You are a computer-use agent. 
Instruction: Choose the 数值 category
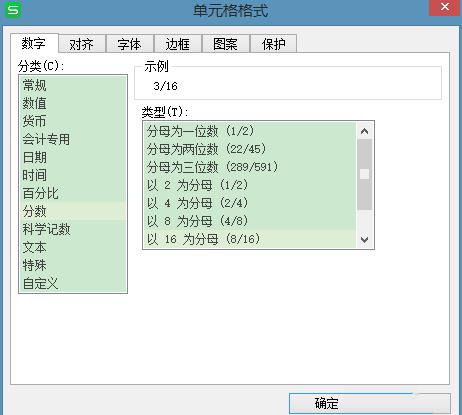(73, 103)
